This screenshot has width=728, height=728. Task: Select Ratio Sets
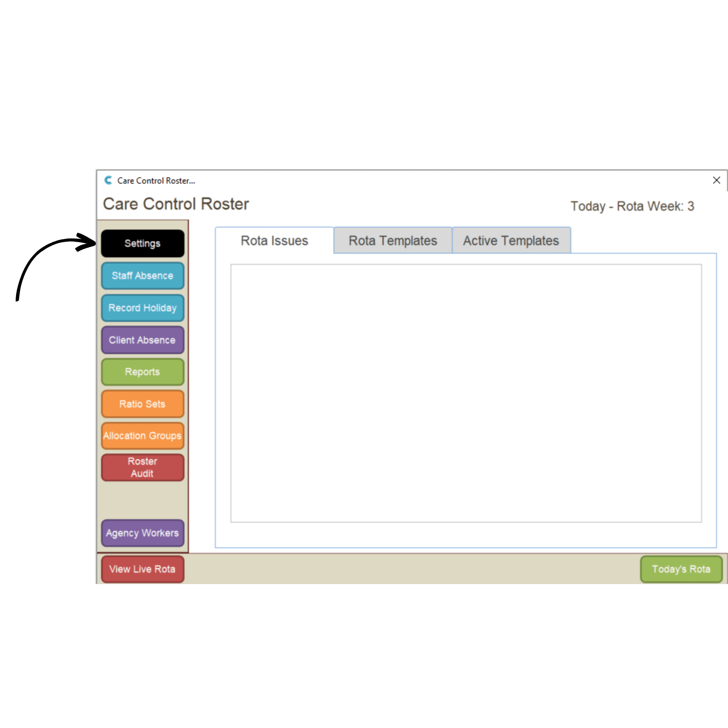142,404
